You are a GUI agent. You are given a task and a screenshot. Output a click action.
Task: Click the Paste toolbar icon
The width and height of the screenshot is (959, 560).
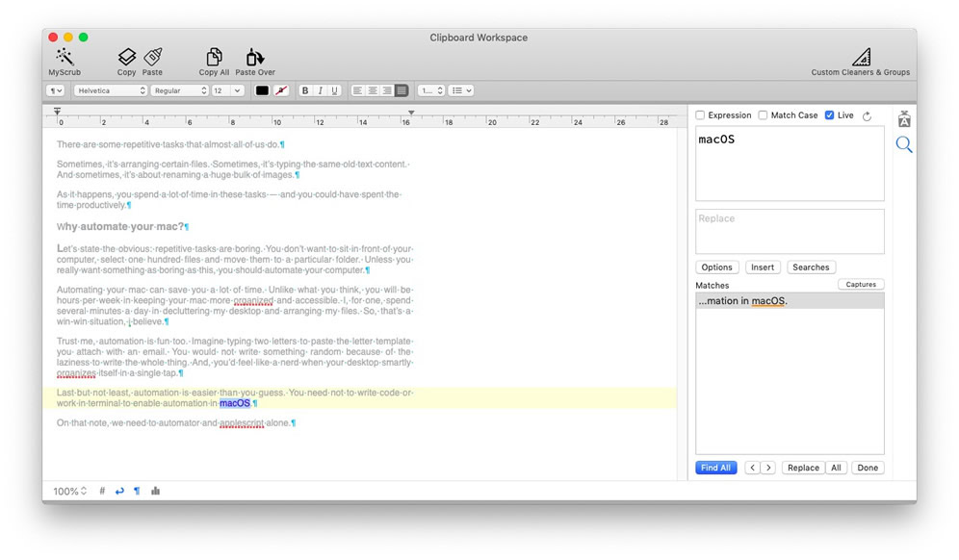152,62
